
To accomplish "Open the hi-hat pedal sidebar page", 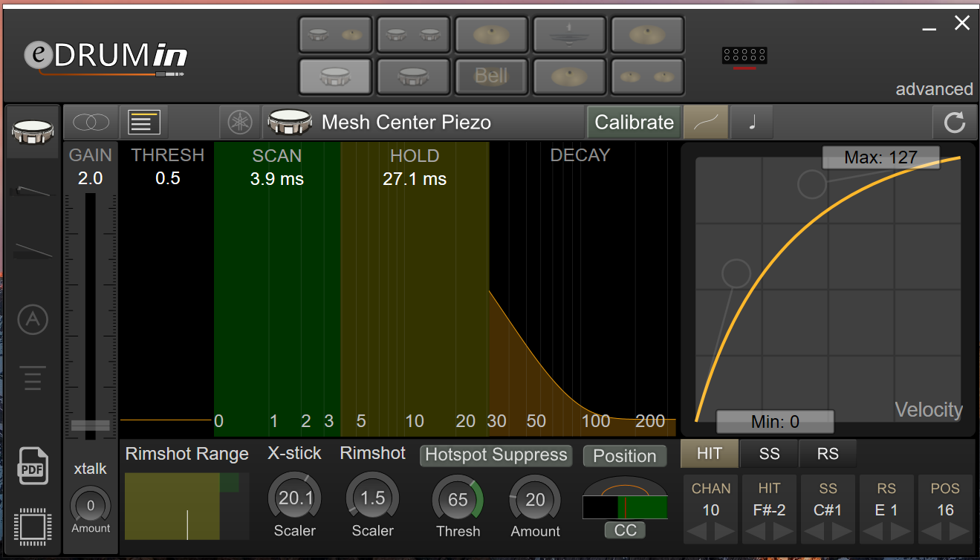I will (x=33, y=191).
